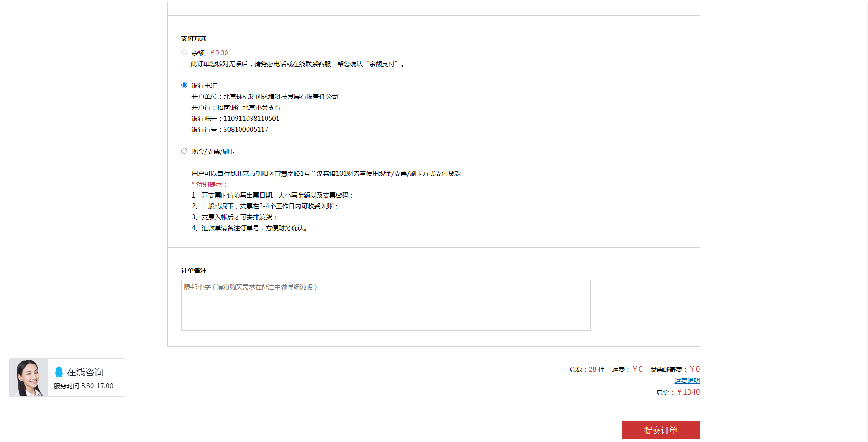Viewport: 868px width, 442px height.
Task: Choose the 现金/支票/刷卡 payment radio button
Action: click(x=184, y=151)
